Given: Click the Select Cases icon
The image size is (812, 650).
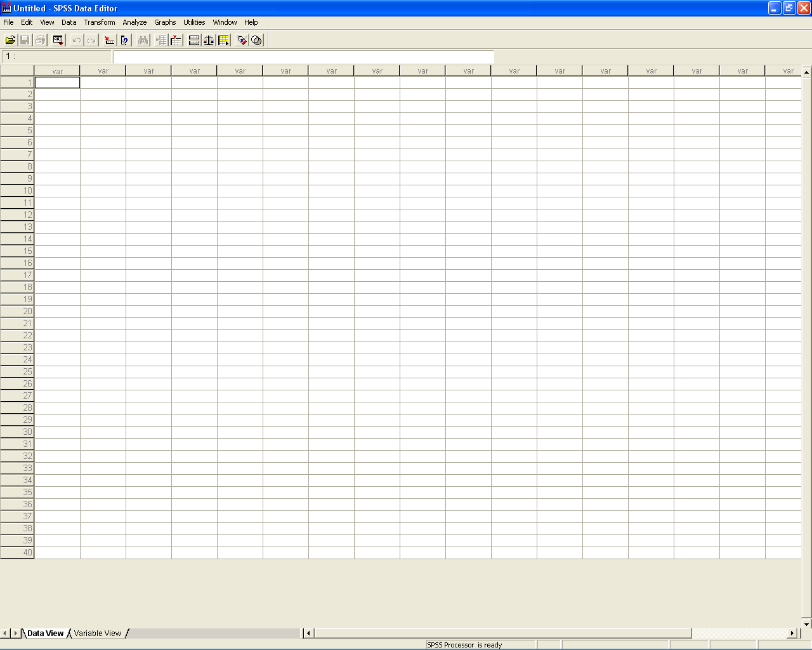Looking at the screenshot, I should tap(224, 40).
